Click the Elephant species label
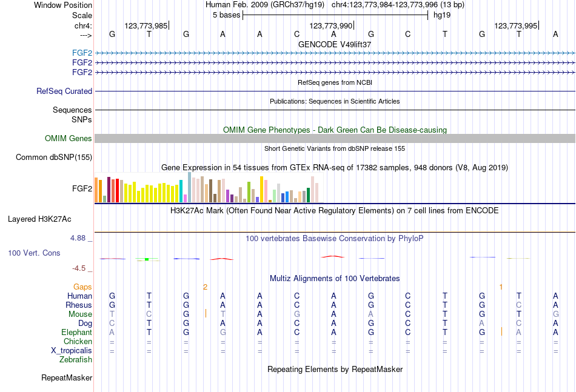The height and width of the screenshot is (392, 576). tap(76, 332)
